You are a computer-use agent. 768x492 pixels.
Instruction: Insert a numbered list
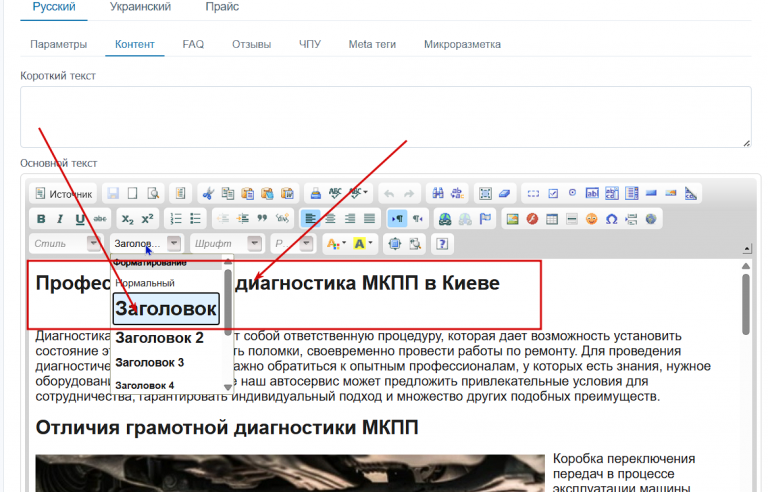pyautogui.click(x=176, y=219)
